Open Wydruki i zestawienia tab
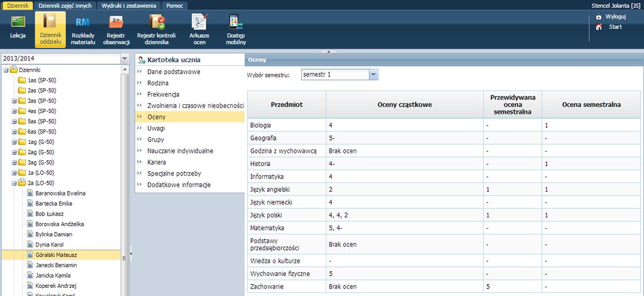644x296 pixels. click(129, 6)
